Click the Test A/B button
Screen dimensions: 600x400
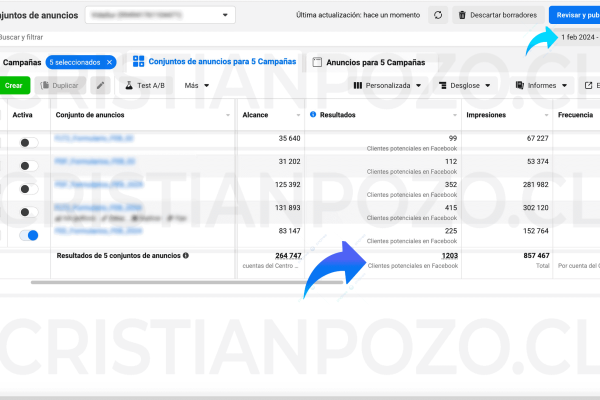tap(145, 85)
